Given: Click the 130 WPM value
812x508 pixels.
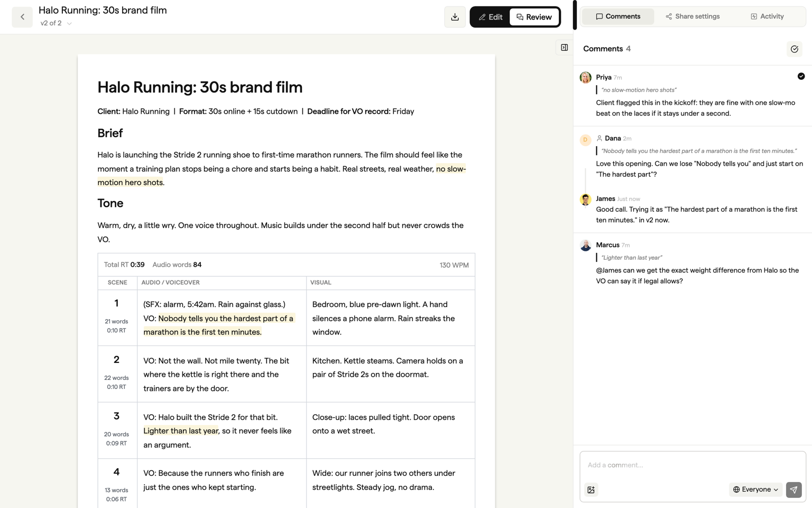Looking at the screenshot, I should (454, 265).
